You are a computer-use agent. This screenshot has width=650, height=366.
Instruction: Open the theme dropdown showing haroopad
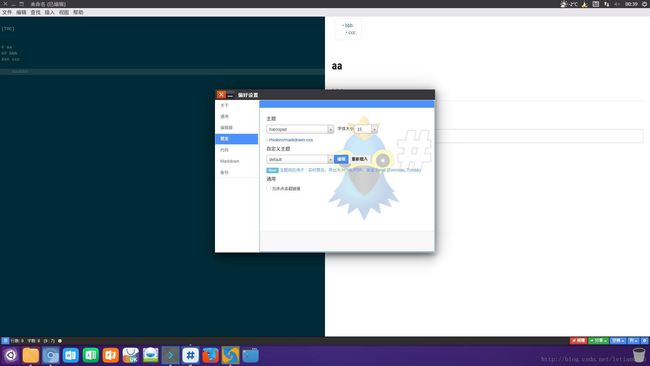pyautogui.click(x=300, y=129)
